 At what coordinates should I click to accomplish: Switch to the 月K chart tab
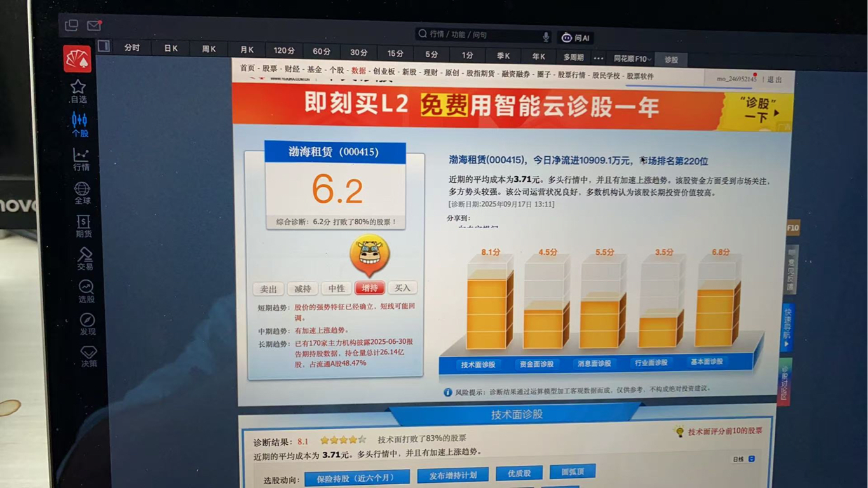247,50
